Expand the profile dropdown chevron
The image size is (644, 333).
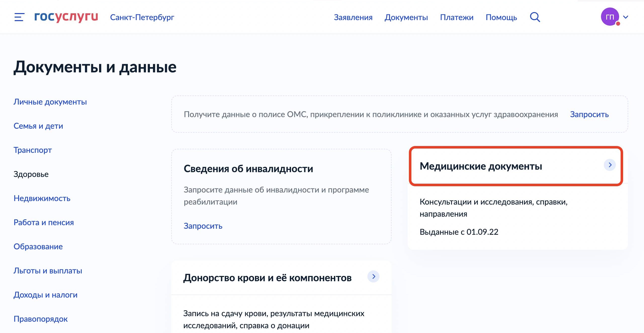[x=626, y=17]
